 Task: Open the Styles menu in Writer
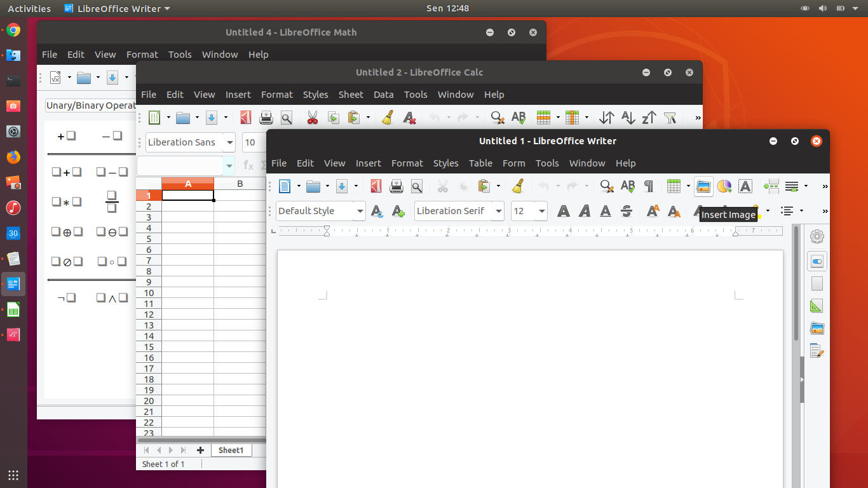(445, 163)
